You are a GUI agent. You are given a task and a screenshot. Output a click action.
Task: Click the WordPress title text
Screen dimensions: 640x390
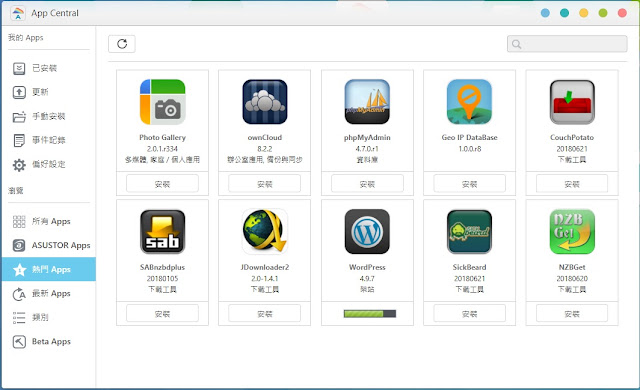[x=367, y=267]
